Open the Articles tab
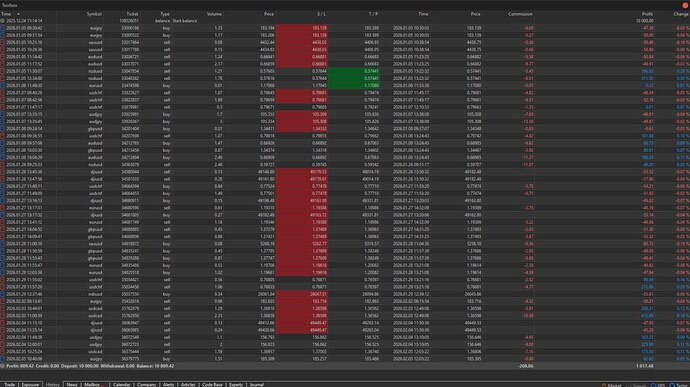 (x=188, y=384)
